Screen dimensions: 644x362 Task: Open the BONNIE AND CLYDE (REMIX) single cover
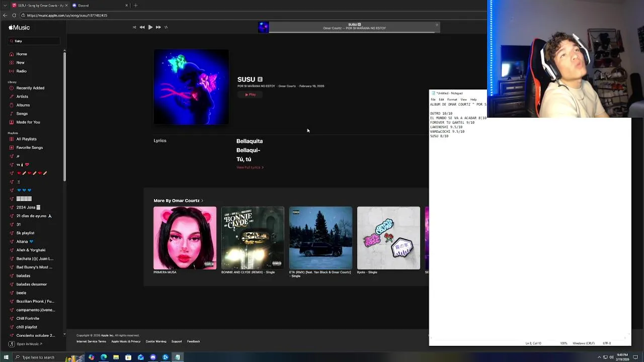pyautogui.click(x=253, y=238)
